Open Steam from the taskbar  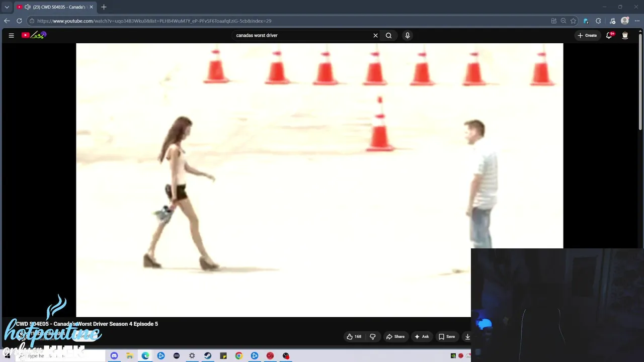click(x=208, y=355)
